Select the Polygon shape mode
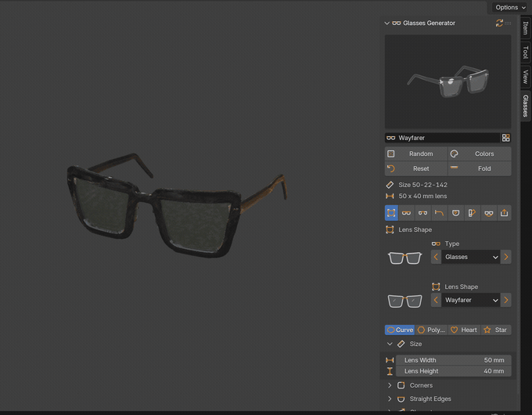 pos(432,330)
